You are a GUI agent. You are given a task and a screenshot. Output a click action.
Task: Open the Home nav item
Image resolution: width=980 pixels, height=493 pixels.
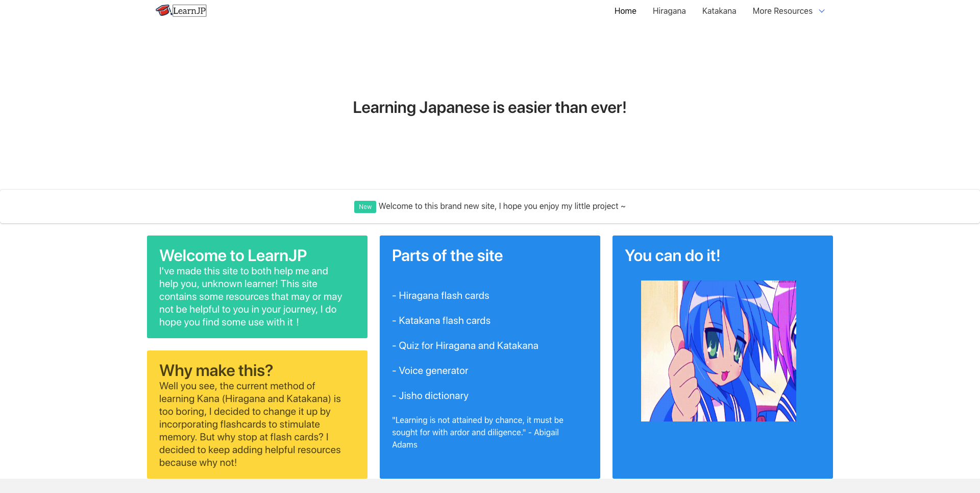point(625,11)
